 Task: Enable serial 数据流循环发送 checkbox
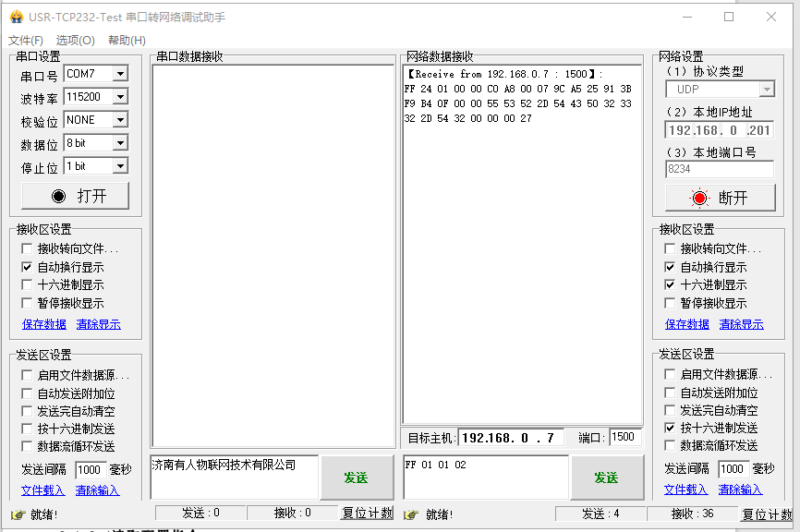(27, 447)
